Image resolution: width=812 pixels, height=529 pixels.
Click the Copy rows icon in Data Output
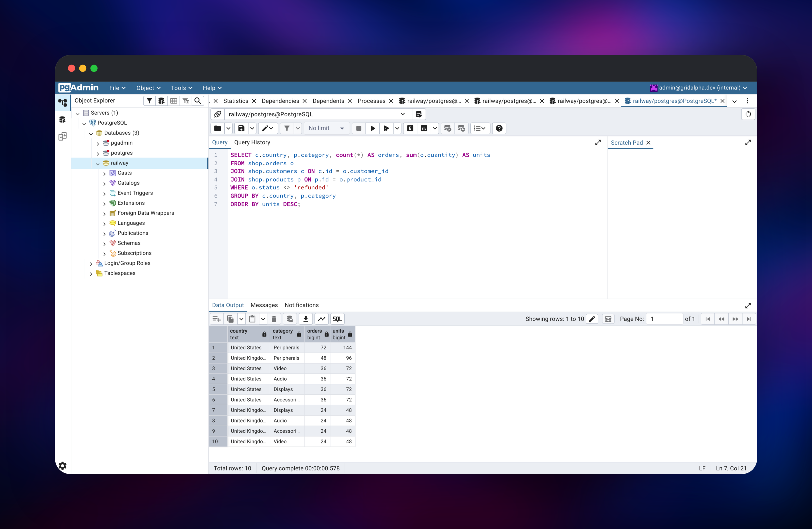231,319
